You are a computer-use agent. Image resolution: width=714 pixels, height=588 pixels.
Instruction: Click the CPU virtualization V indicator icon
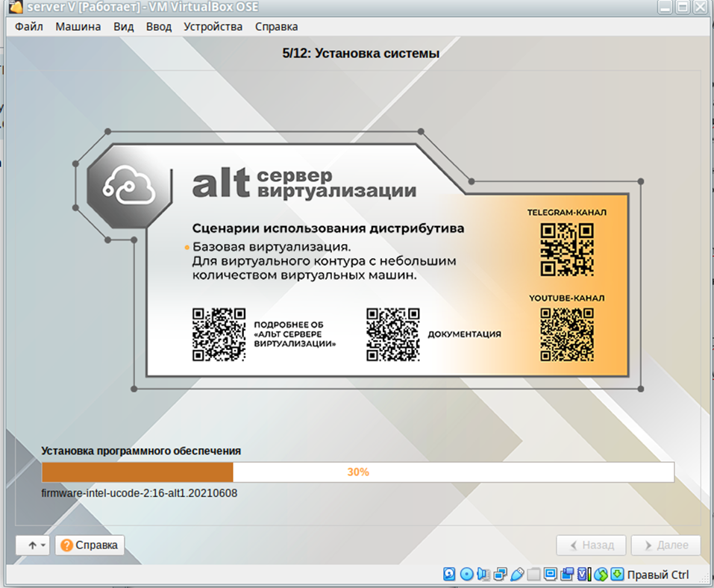click(x=583, y=574)
